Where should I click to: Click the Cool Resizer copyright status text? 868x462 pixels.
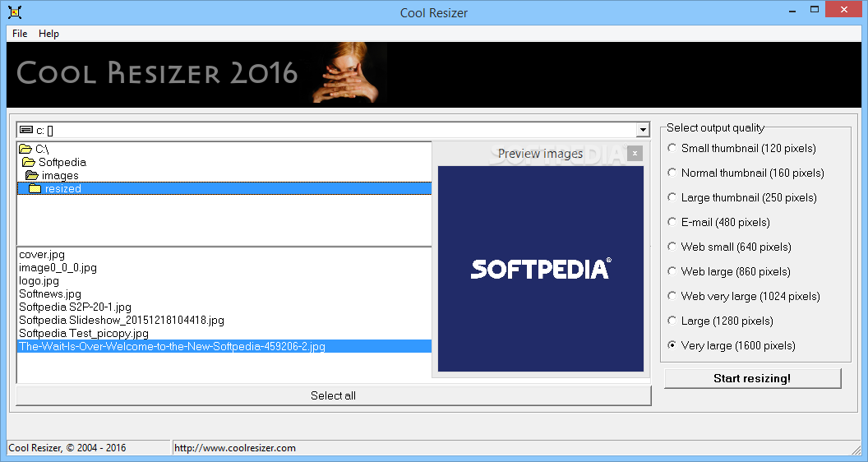point(67,447)
